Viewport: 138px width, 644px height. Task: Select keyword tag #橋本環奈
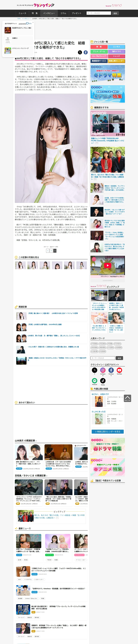click(102, 348)
